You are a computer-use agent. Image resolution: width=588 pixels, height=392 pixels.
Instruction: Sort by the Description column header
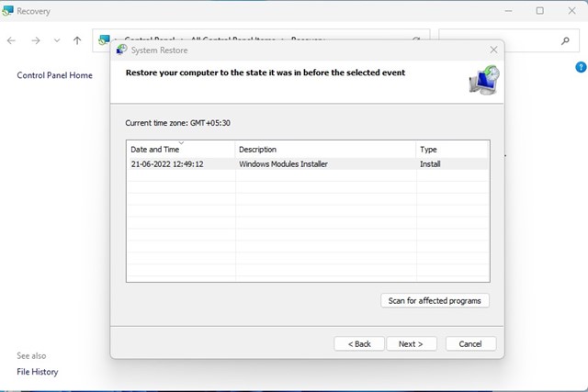[257, 149]
